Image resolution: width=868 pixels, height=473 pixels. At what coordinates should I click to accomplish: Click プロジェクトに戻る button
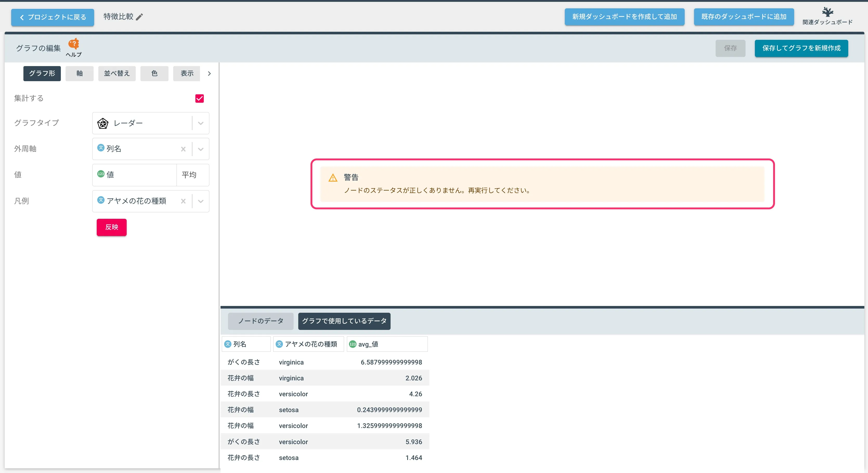(53, 17)
